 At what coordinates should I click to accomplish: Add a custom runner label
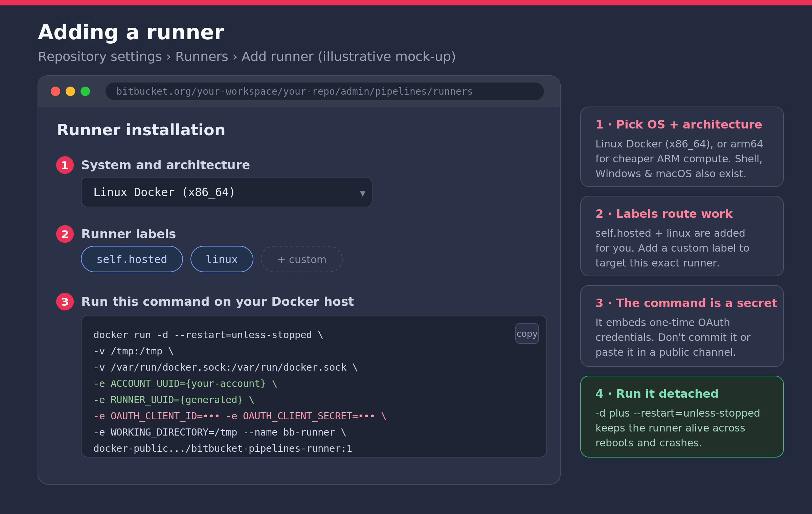coord(302,259)
